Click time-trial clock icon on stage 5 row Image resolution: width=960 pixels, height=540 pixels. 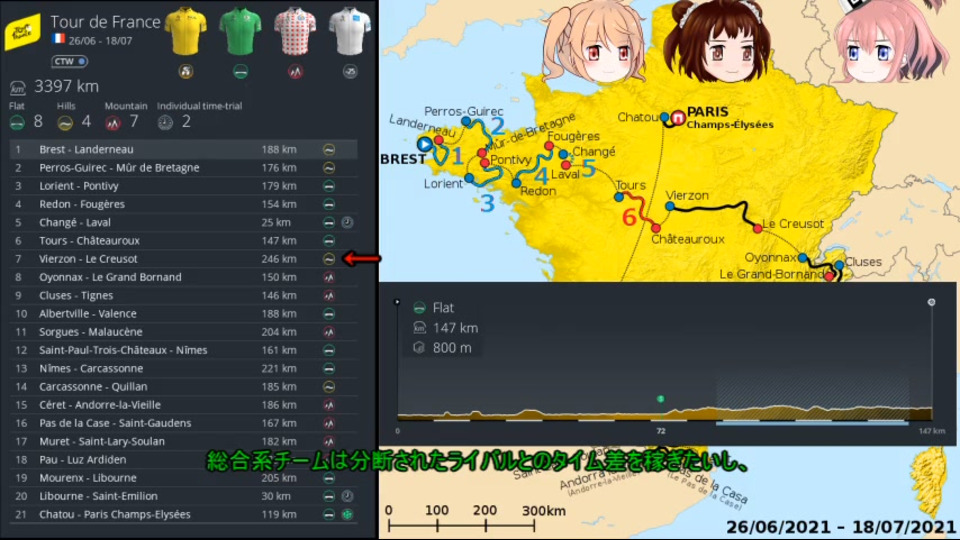click(347, 222)
